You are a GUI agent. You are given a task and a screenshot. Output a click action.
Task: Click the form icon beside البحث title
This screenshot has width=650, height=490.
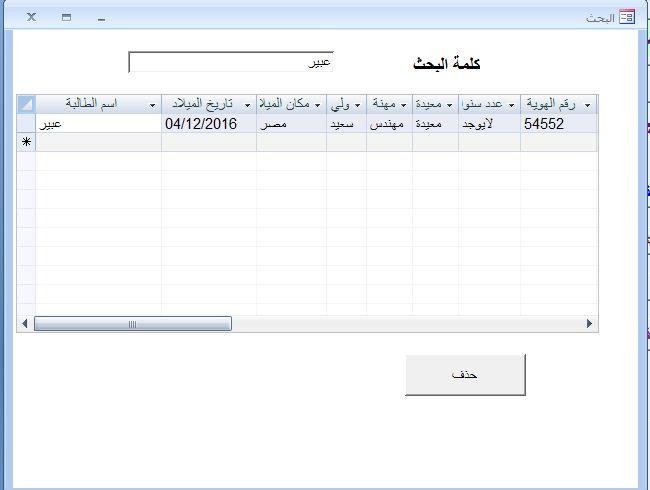[627, 17]
